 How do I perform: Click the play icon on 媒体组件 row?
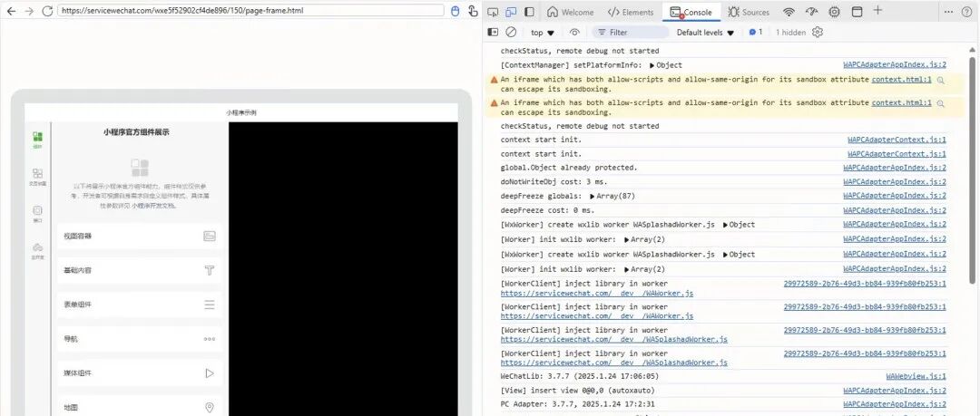point(210,373)
